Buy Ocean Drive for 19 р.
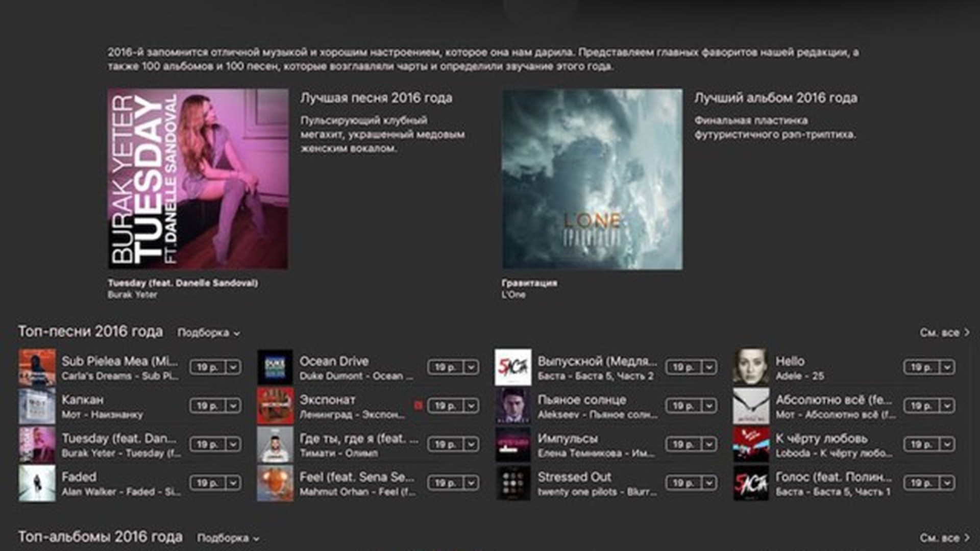 click(446, 367)
